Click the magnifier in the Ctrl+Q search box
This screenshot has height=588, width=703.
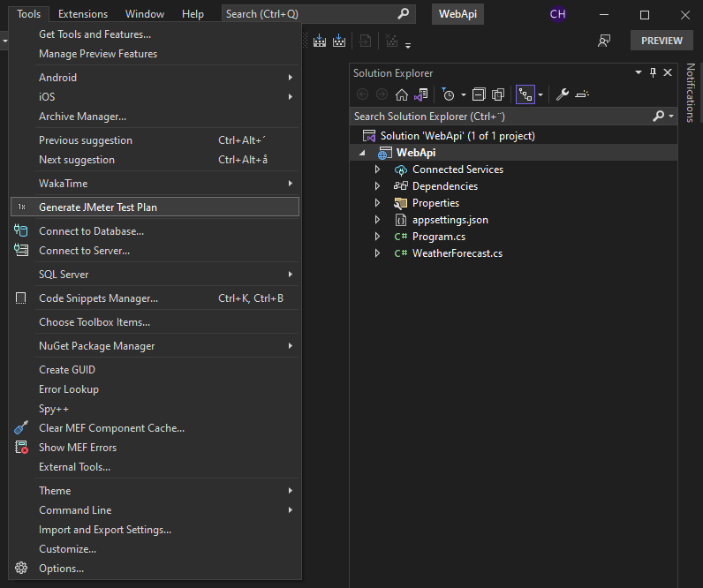(x=403, y=14)
